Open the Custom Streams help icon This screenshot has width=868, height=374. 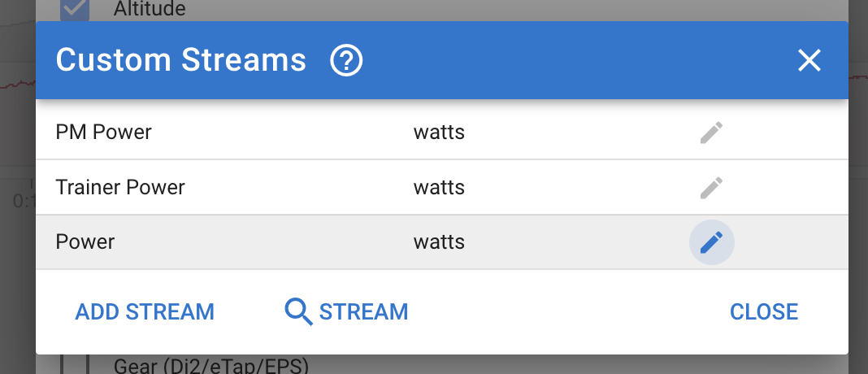(346, 61)
